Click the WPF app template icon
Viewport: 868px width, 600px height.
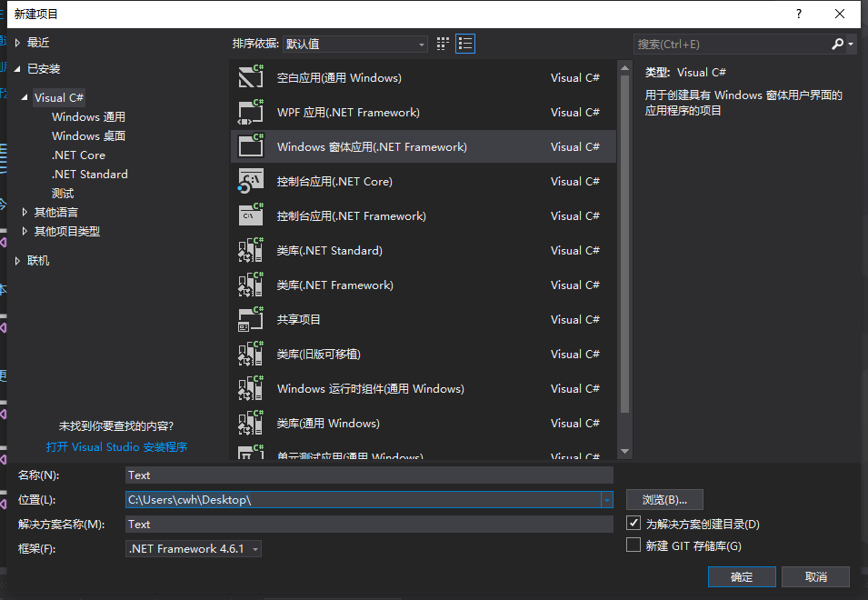tap(251, 112)
